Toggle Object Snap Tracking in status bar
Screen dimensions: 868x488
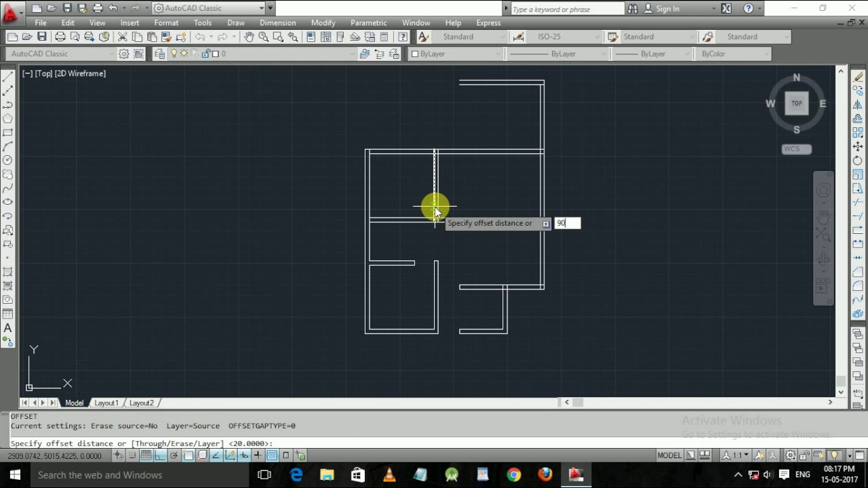(216, 455)
